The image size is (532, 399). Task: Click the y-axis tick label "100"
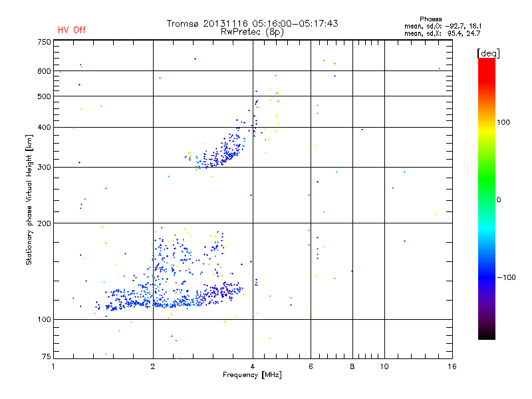pyautogui.click(x=44, y=319)
